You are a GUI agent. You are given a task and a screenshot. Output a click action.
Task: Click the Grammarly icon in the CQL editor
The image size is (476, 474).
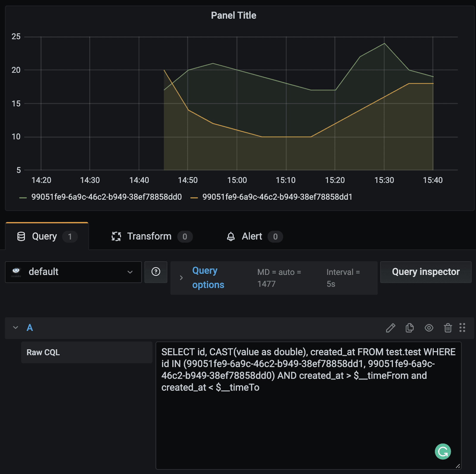pyautogui.click(x=443, y=451)
